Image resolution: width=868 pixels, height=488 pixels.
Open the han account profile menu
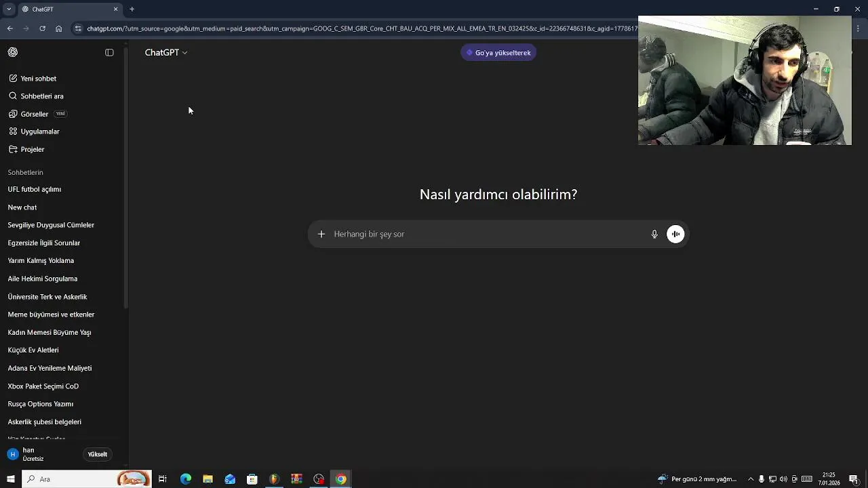pyautogui.click(x=41, y=454)
